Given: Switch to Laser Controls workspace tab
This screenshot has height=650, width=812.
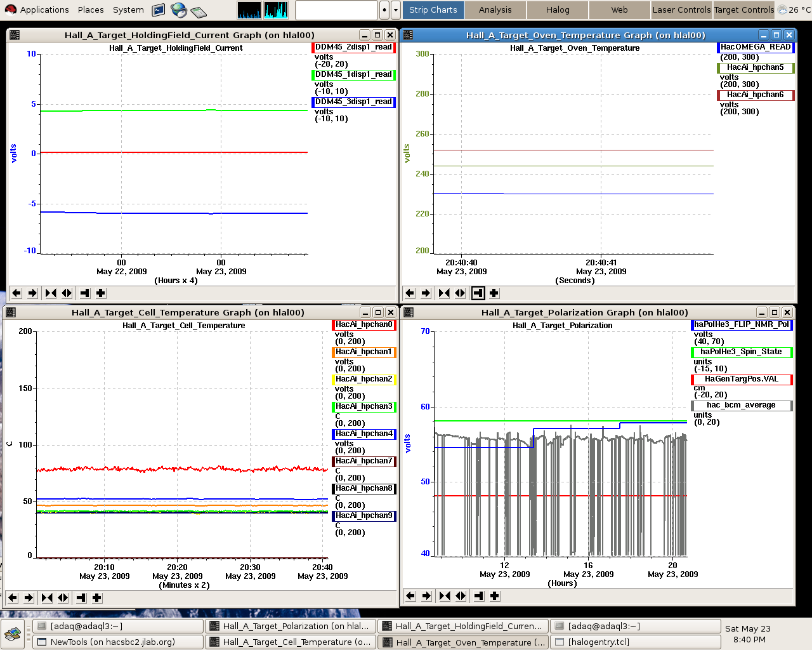Looking at the screenshot, I should pyautogui.click(x=682, y=10).
